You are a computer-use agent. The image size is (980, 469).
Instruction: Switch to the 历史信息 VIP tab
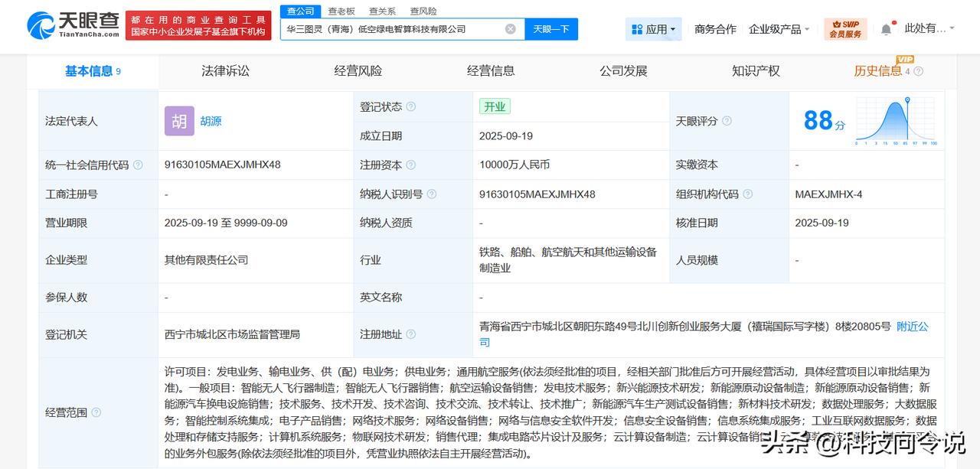(882, 71)
